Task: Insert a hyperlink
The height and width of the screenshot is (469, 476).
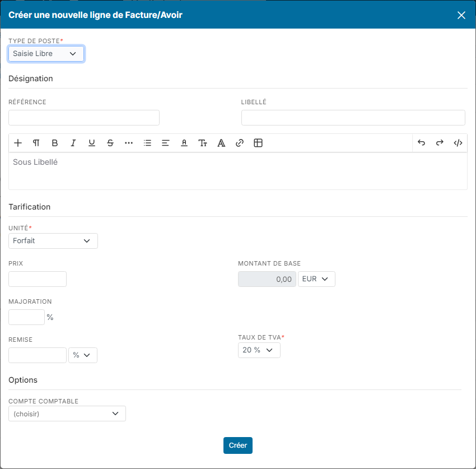Action: tap(240, 143)
